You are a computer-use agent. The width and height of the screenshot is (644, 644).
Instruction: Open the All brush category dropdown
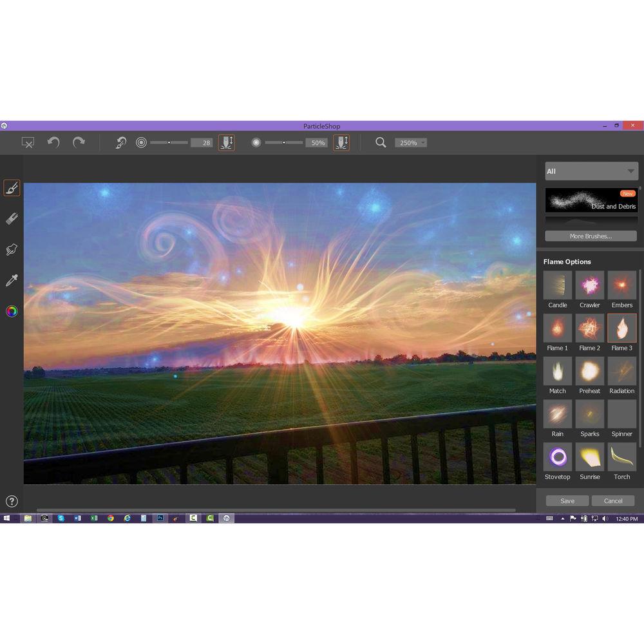pyautogui.click(x=591, y=171)
